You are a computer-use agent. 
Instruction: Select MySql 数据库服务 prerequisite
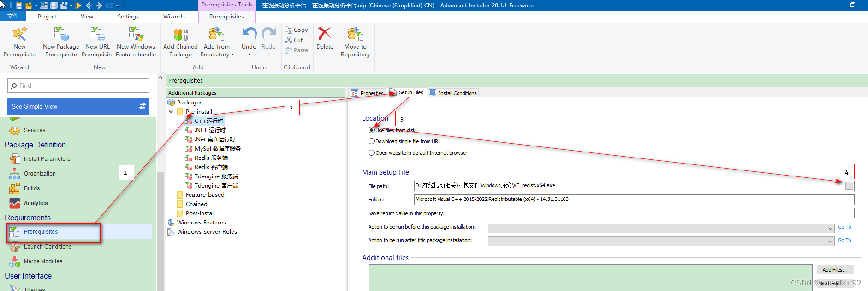pos(217,149)
